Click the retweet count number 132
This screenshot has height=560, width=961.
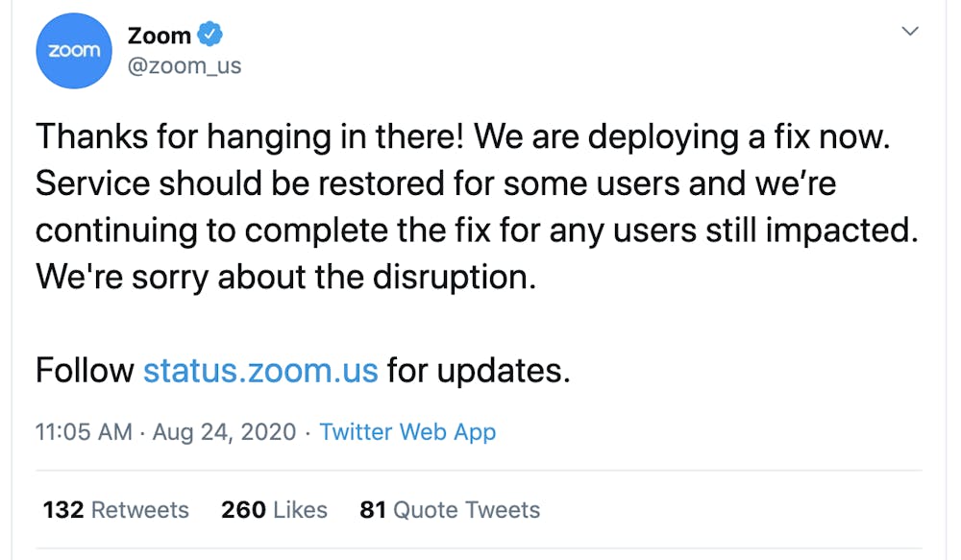(63, 509)
